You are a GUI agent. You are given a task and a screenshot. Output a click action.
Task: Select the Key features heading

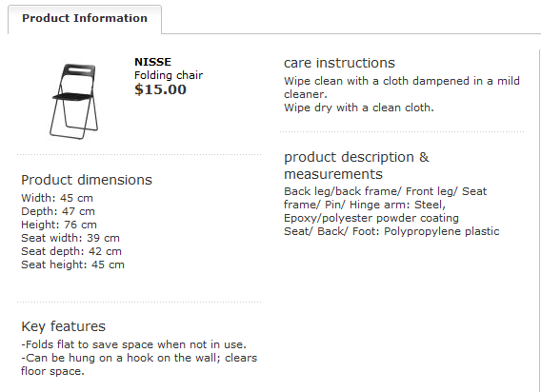(x=63, y=326)
